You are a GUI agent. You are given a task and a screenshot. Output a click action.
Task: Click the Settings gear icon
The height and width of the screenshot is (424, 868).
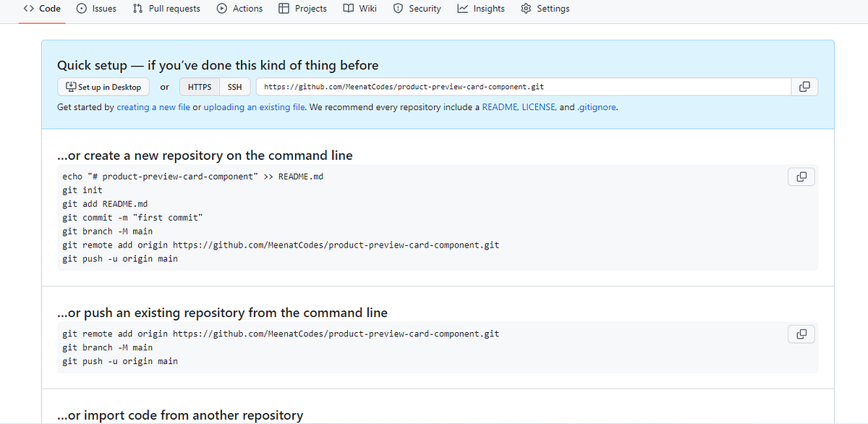coord(526,9)
